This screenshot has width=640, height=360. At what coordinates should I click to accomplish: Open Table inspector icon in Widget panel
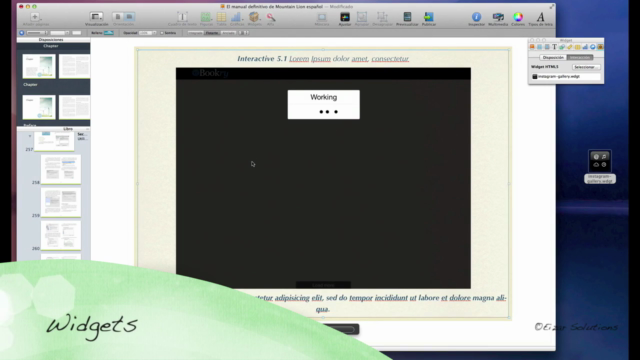click(x=578, y=47)
